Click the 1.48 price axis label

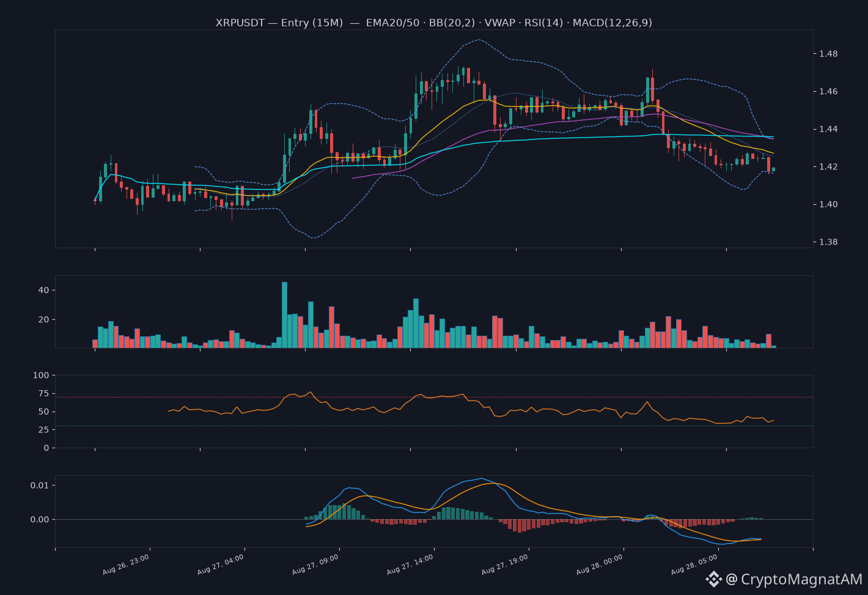click(829, 54)
